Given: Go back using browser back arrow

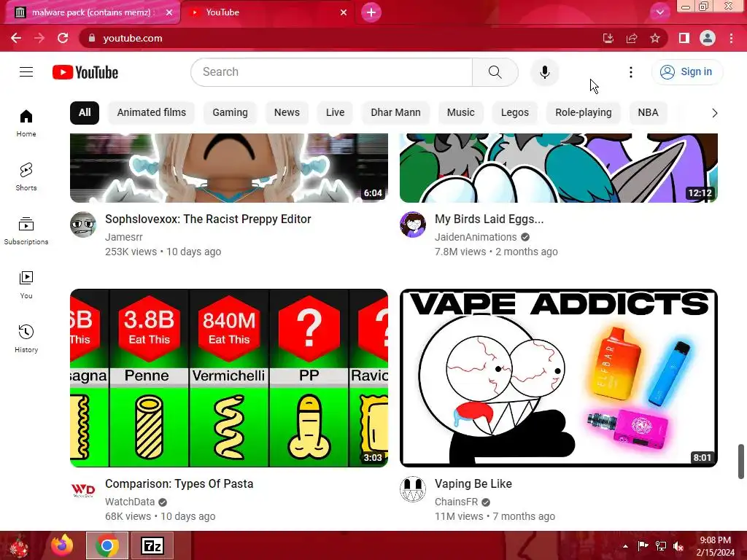Looking at the screenshot, I should (16, 38).
